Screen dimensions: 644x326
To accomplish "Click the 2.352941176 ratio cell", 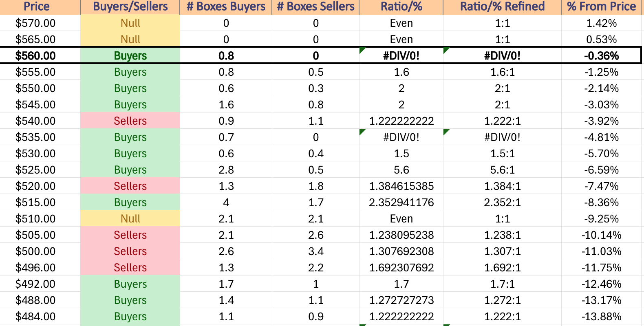I will 401,202.
